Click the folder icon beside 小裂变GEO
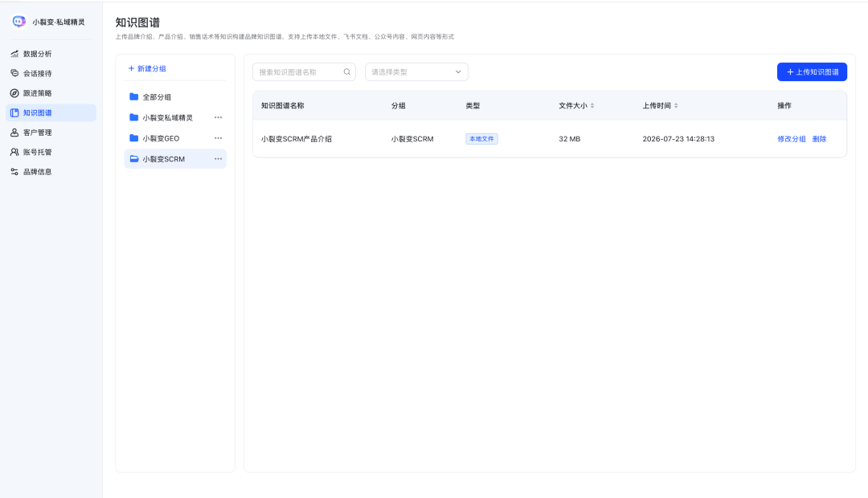Viewport: 868px width, 498px height. coord(134,138)
